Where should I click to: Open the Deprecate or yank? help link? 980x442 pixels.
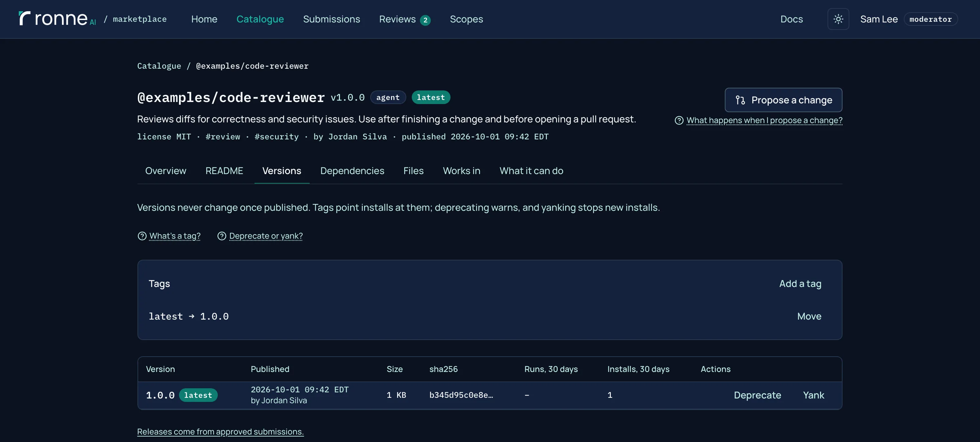pyautogui.click(x=266, y=236)
